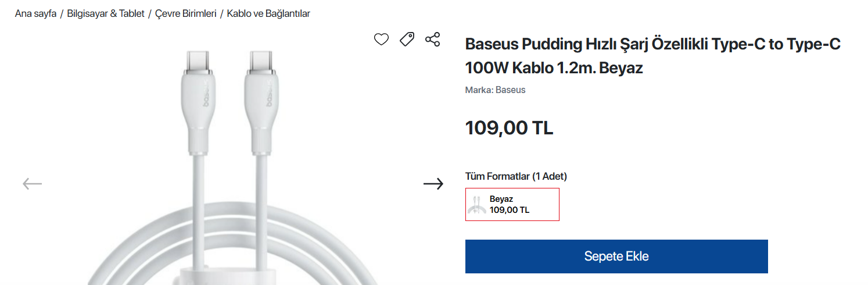Navigate to Çevre Birimleri breadcrumb
Viewport: 868px width, 285px height.
pos(186,13)
